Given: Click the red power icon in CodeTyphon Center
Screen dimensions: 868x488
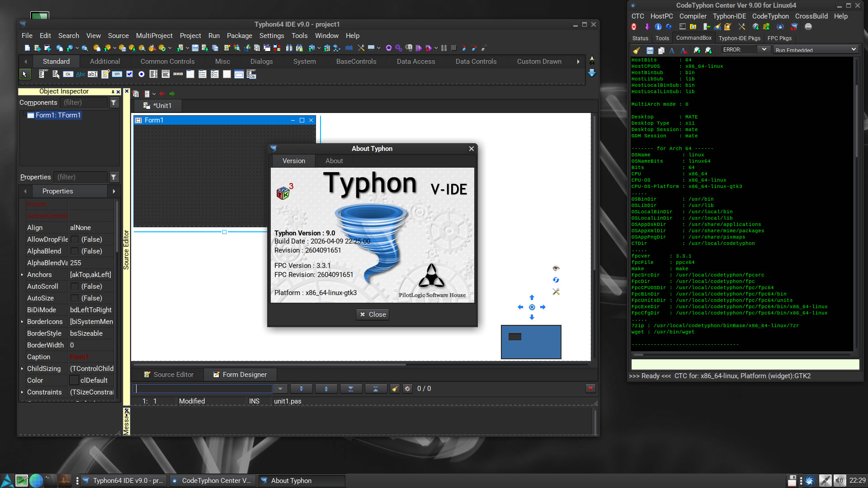Looking at the screenshot, I should coord(634,27).
